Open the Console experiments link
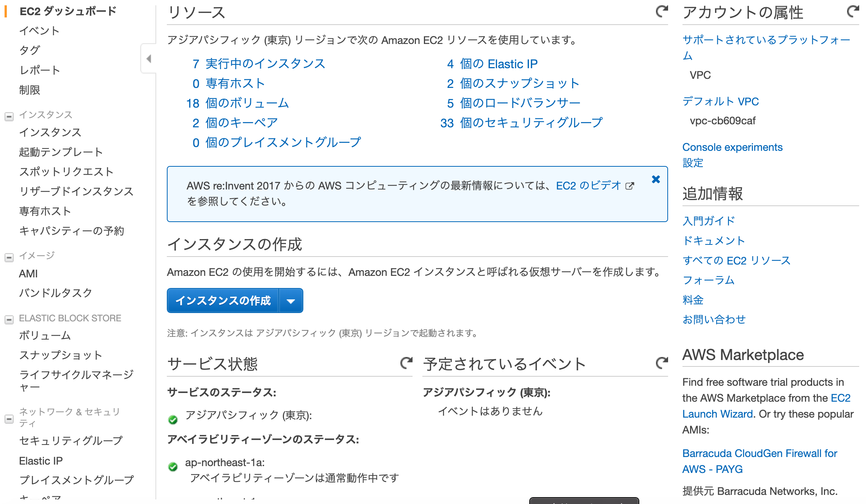Viewport: 866px width, 504px height. 733,147
